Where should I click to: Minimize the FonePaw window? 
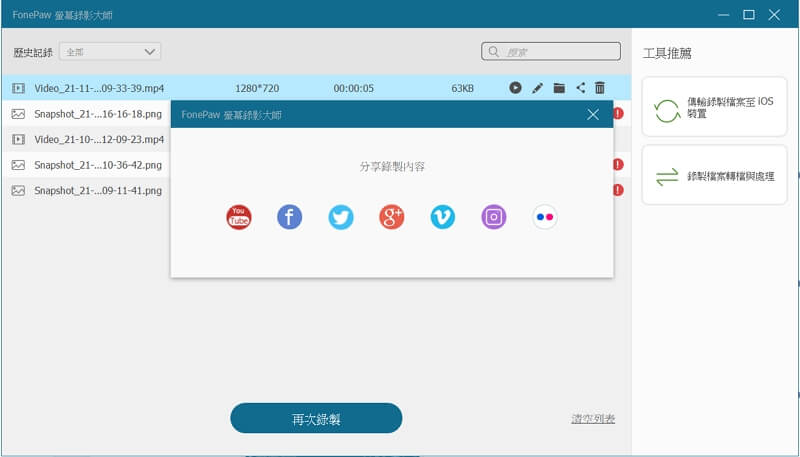coord(723,15)
